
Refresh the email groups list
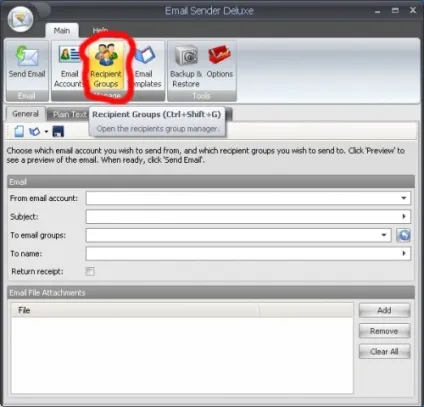[x=403, y=235]
